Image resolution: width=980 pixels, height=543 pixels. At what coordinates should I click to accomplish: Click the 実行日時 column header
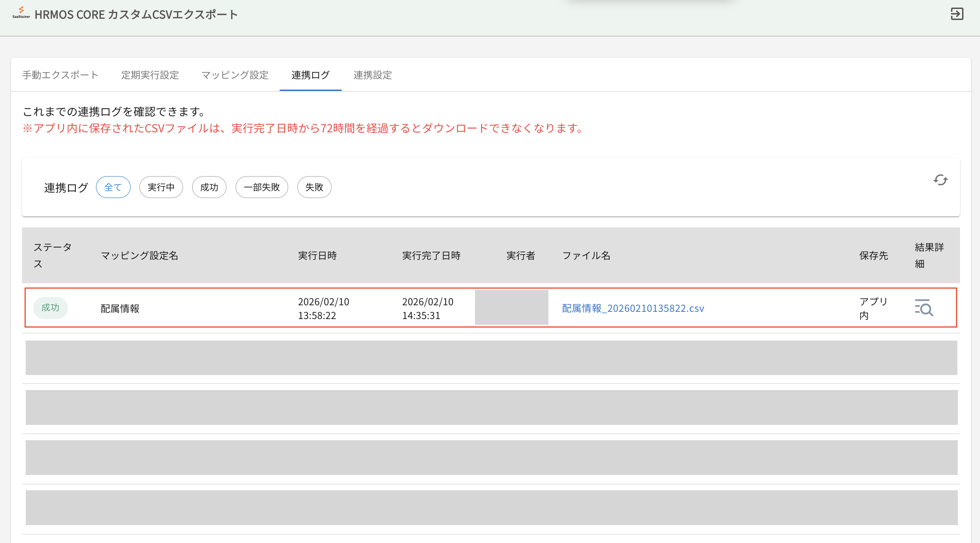pyautogui.click(x=317, y=256)
